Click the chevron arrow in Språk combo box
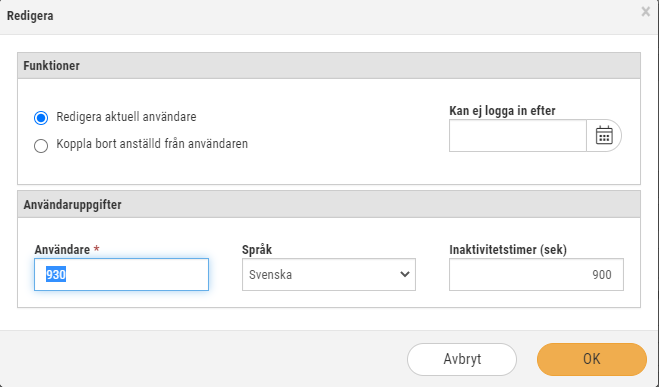The height and width of the screenshot is (387, 659). point(405,274)
